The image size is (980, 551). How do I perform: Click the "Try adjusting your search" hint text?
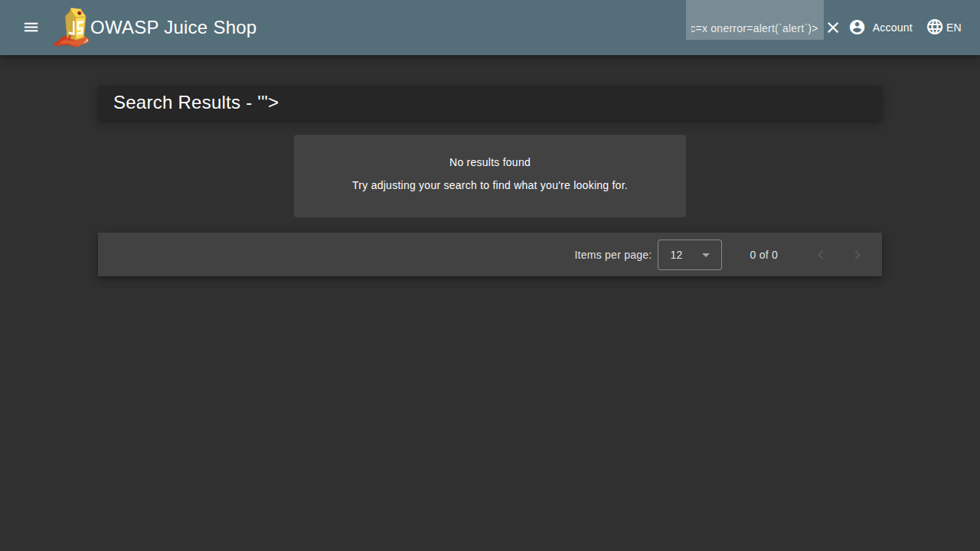[x=490, y=185]
